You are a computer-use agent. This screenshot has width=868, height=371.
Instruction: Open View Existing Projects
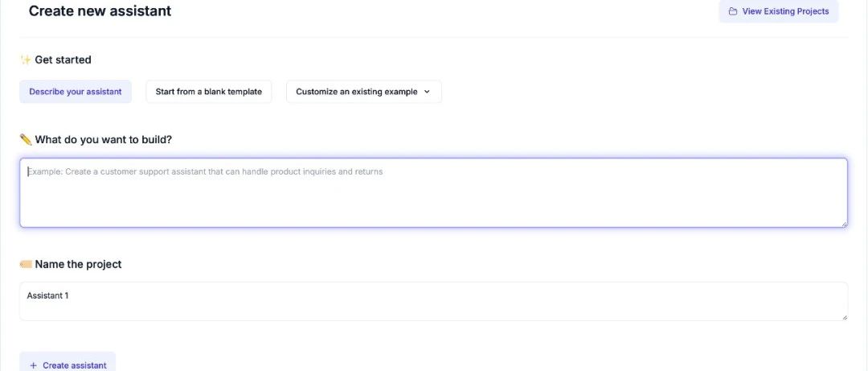click(778, 12)
